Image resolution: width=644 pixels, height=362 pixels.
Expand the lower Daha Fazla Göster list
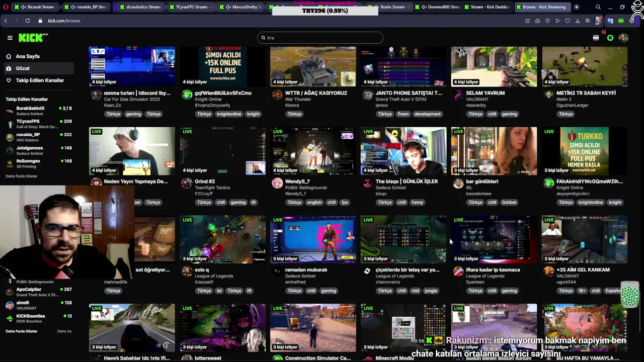[22, 331]
